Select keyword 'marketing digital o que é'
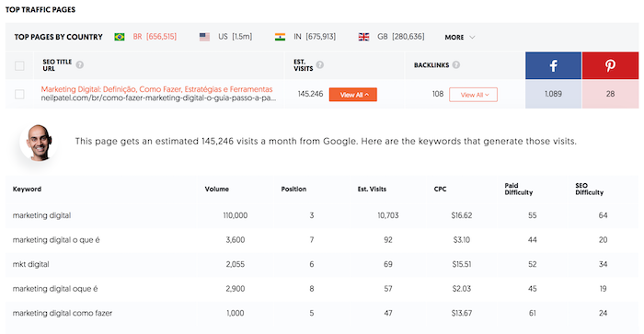Image resolution: width=644 pixels, height=334 pixels. coord(56,240)
